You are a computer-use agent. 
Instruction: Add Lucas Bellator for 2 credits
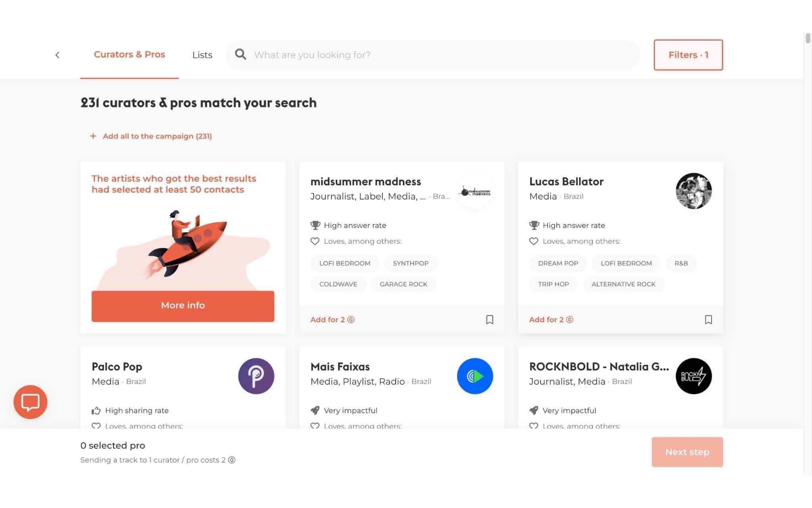pyautogui.click(x=551, y=319)
